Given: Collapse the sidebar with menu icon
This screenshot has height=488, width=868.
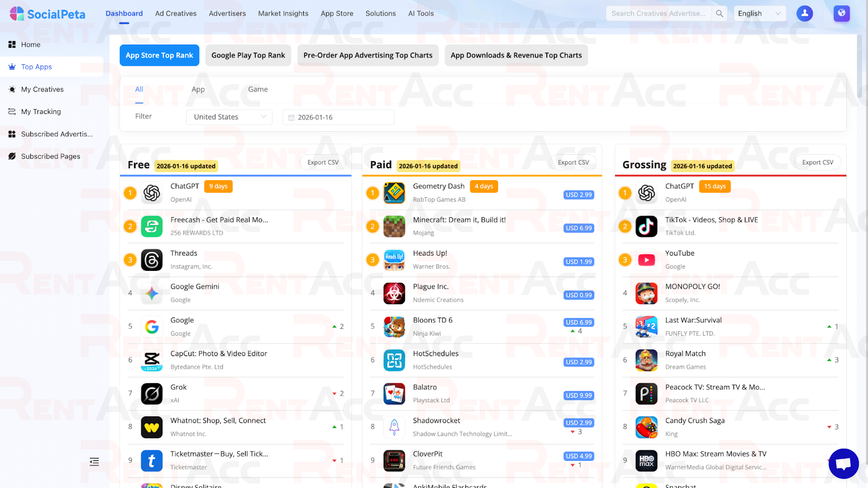Looking at the screenshot, I should click(94, 462).
